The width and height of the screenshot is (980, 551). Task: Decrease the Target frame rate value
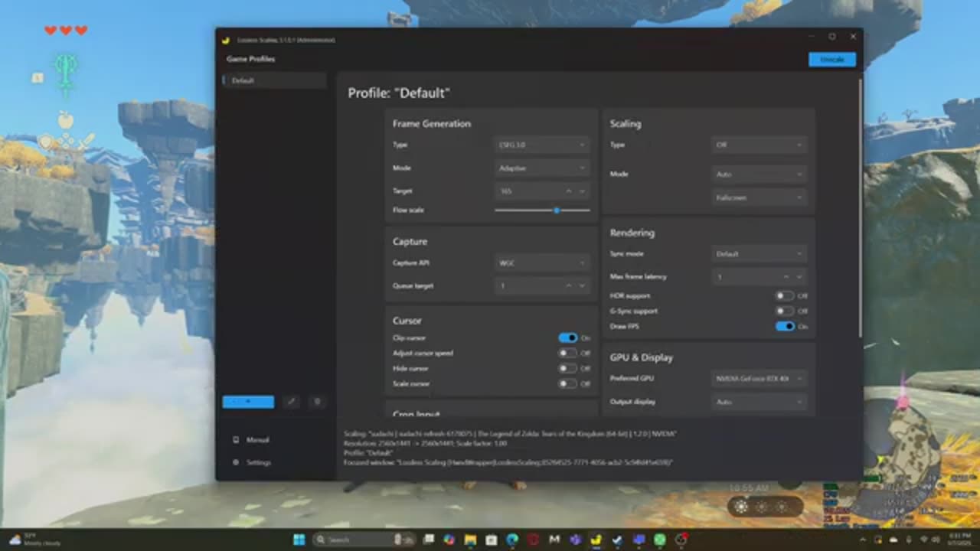582,191
